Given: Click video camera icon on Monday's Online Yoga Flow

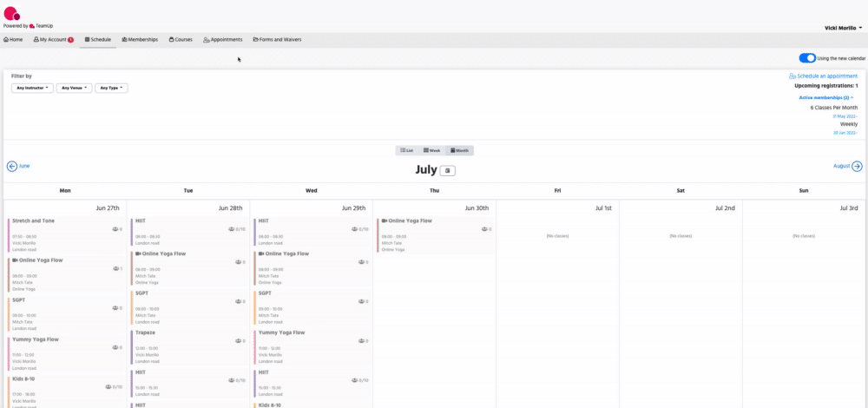Looking at the screenshot, I should (15, 260).
